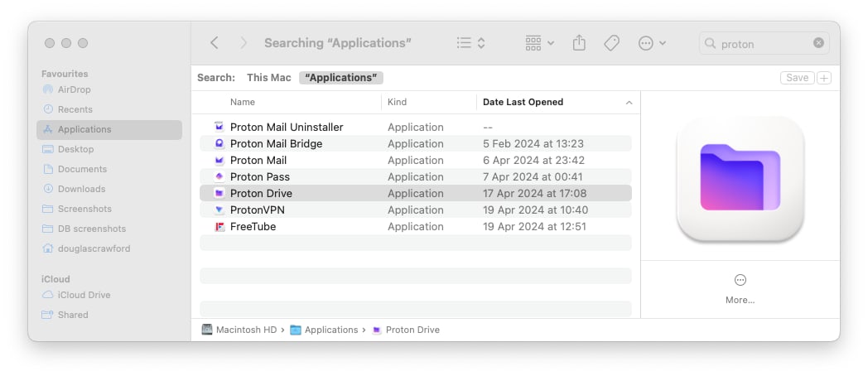Sort by Date Last Opened column

point(523,102)
